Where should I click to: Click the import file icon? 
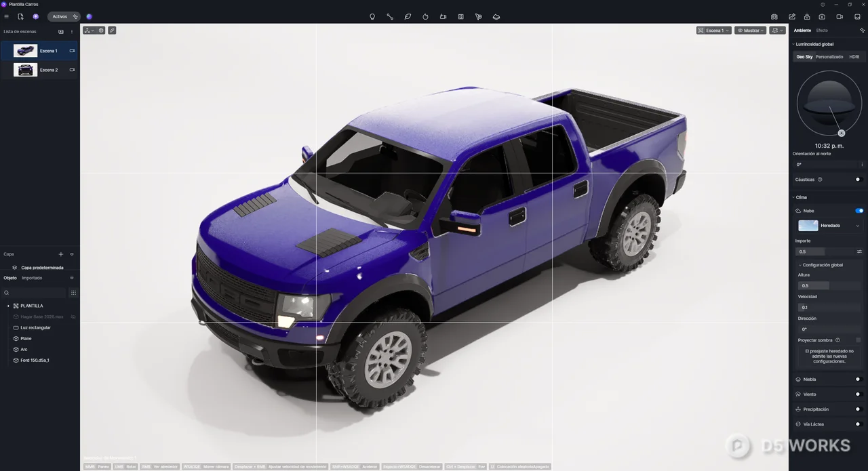coord(20,16)
